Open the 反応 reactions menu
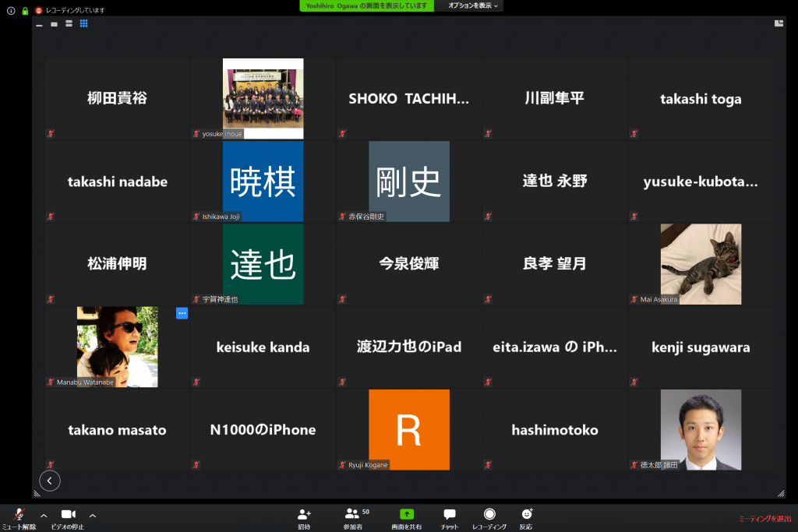 click(x=527, y=515)
